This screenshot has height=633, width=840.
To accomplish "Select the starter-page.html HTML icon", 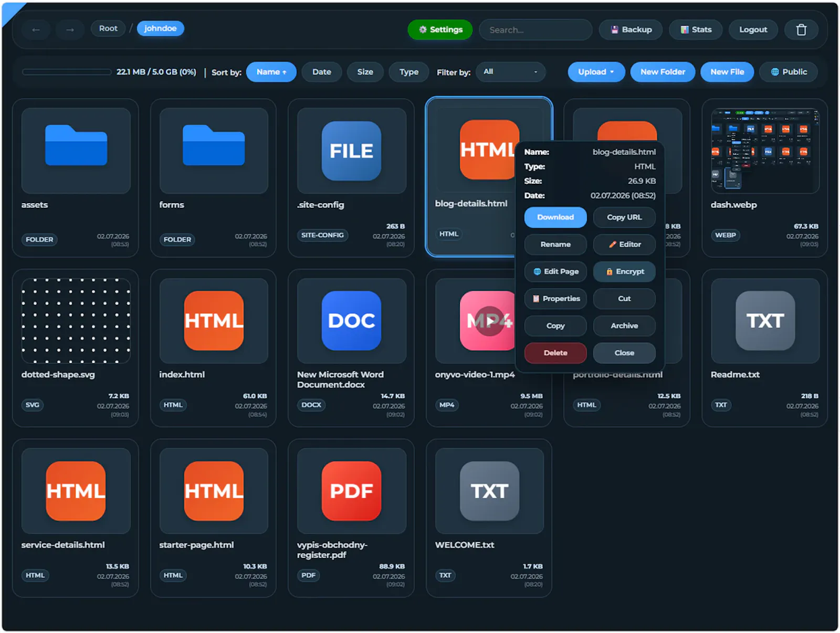I will tap(214, 491).
